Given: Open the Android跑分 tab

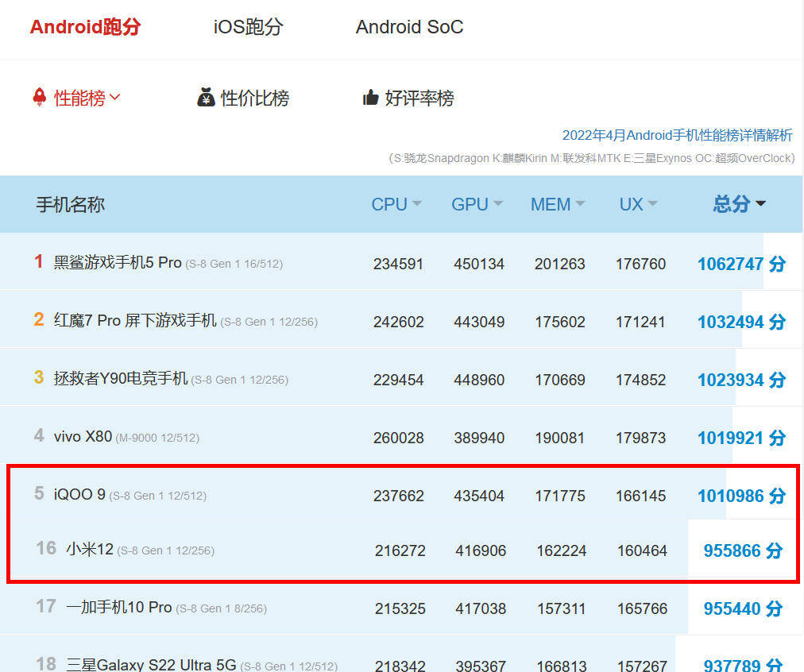Looking at the screenshot, I should tap(85, 27).
